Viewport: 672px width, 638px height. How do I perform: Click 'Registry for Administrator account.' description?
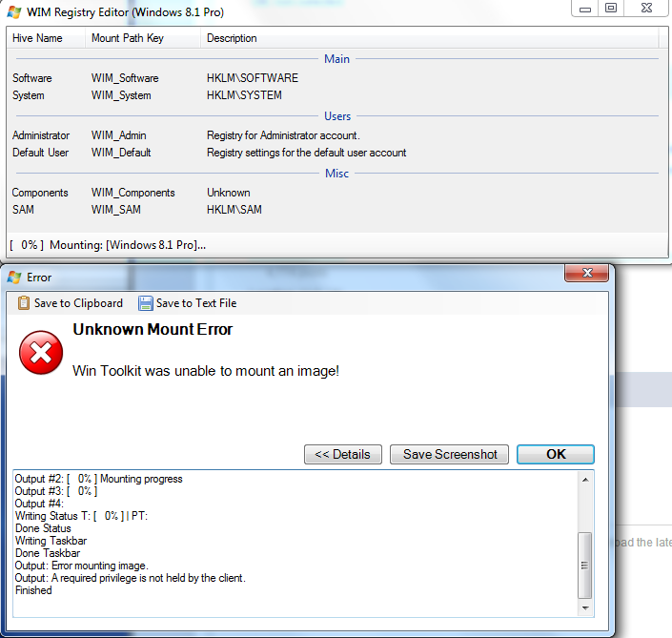point(283,135)
